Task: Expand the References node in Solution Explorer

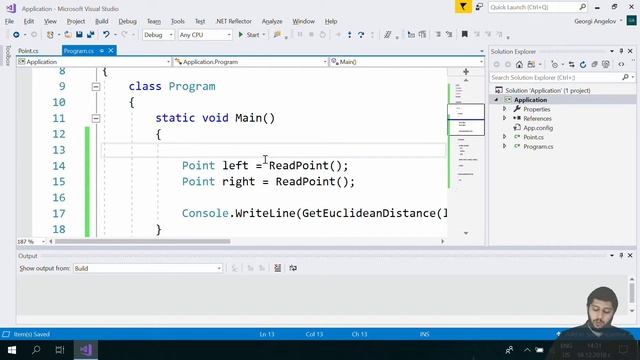Action: [x=504, y=118]
